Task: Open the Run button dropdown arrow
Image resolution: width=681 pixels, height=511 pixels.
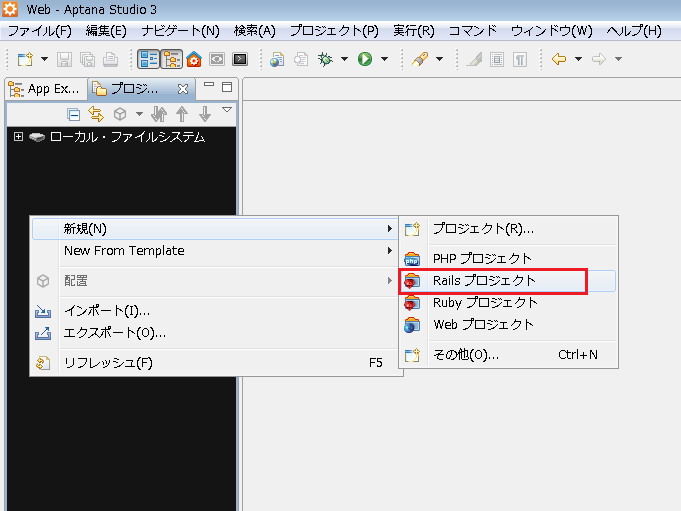Action: (384, 60)
